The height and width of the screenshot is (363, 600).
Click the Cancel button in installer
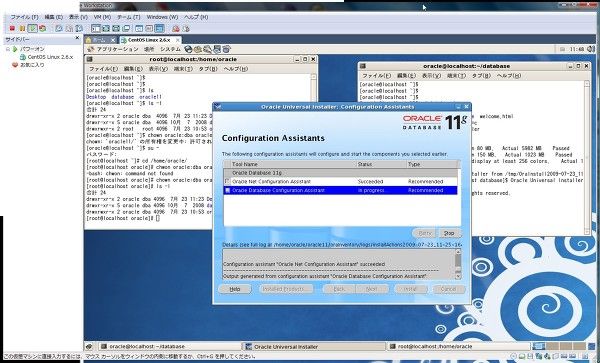[449, 289]
